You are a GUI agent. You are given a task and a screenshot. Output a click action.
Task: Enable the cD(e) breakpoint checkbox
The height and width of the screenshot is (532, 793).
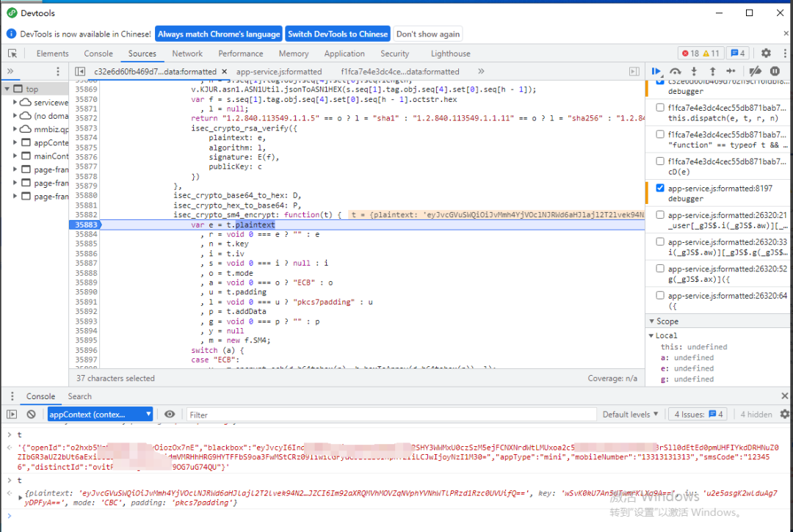(661, 161)
